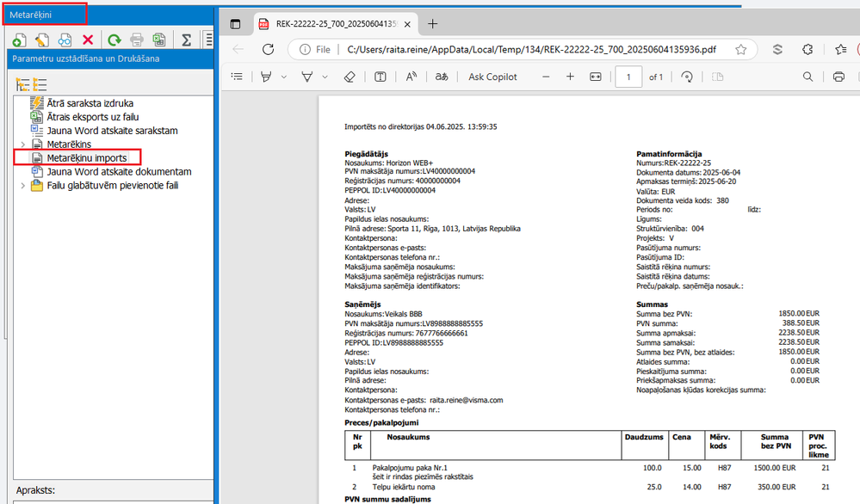Print the PDF from the browser toolbar
Screen dimensions: 860x504
[838, 77]
